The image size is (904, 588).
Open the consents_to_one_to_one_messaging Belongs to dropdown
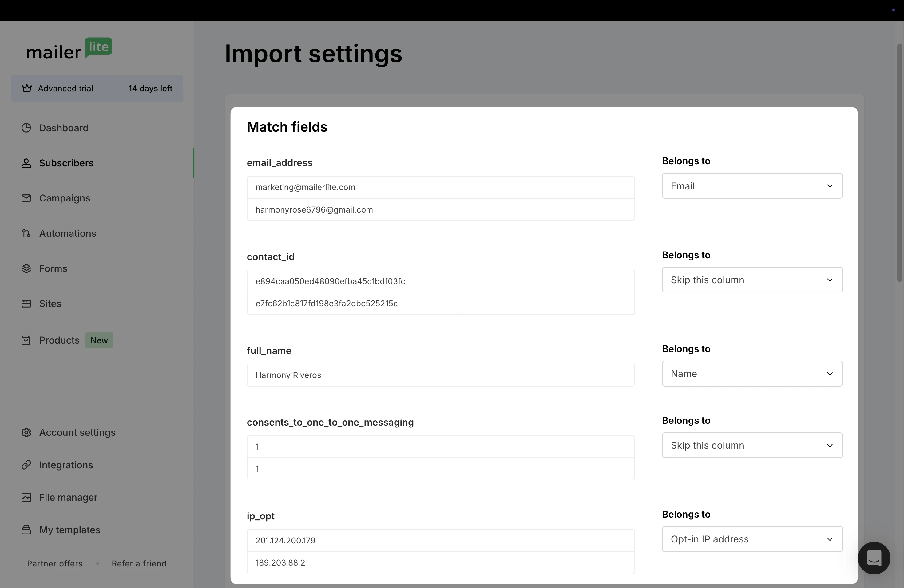(x=752, y=445)
